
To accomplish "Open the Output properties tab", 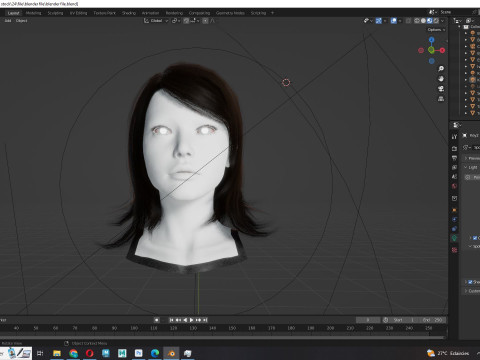I will pyautogui.click(x=454, y=158).
